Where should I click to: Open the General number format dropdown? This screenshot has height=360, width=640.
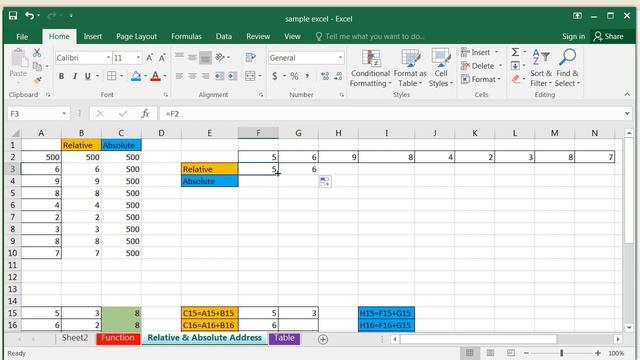click(x=340, y=58)
